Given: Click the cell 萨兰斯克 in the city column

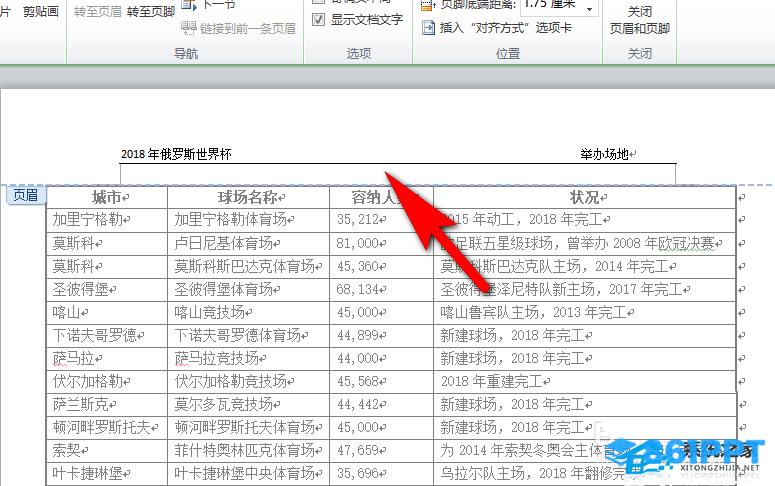Looking at the screenshot, I should (x=107, y=405).
